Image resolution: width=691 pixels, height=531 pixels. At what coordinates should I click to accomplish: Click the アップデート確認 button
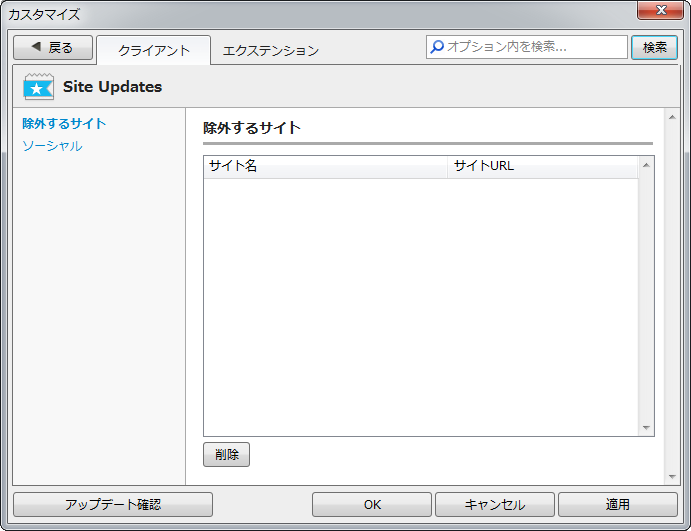(113, 505)
